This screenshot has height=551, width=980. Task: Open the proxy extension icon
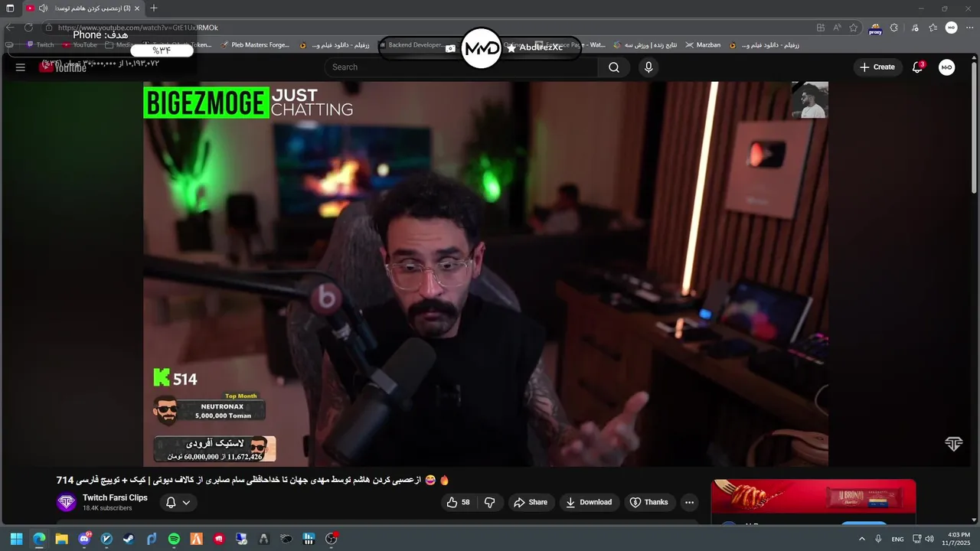(x=875, y=28)
